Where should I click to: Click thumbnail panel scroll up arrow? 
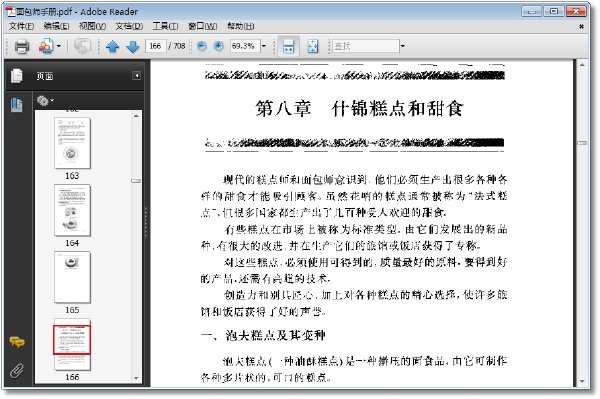(x=136, y=116)
